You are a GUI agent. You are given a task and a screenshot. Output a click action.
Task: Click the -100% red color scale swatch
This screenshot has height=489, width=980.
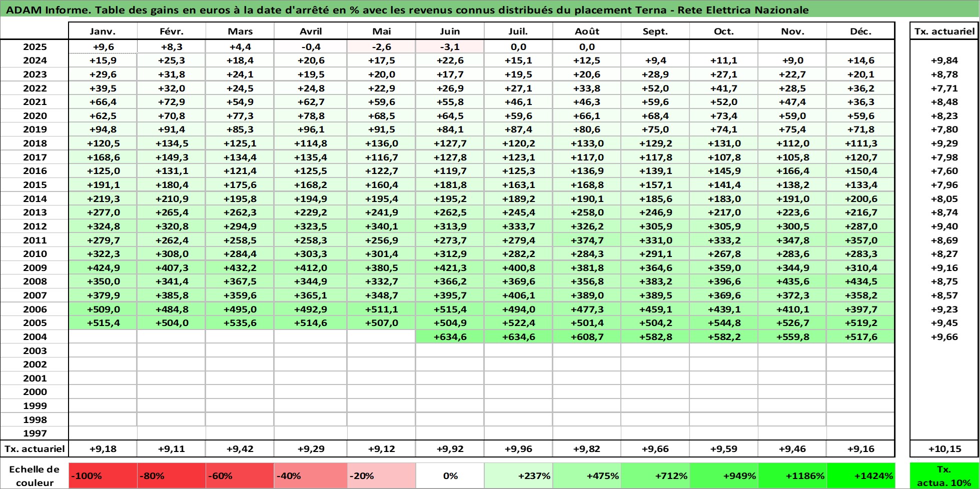(x=103, y=476)
